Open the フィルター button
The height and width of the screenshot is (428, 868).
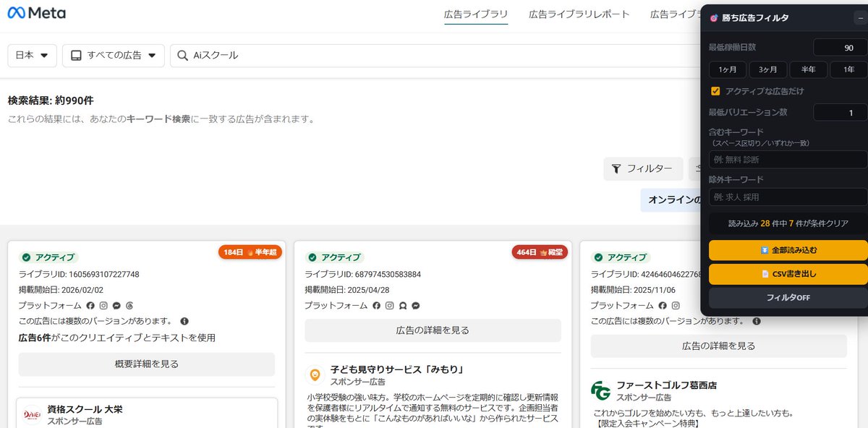[x=643, y=169]
